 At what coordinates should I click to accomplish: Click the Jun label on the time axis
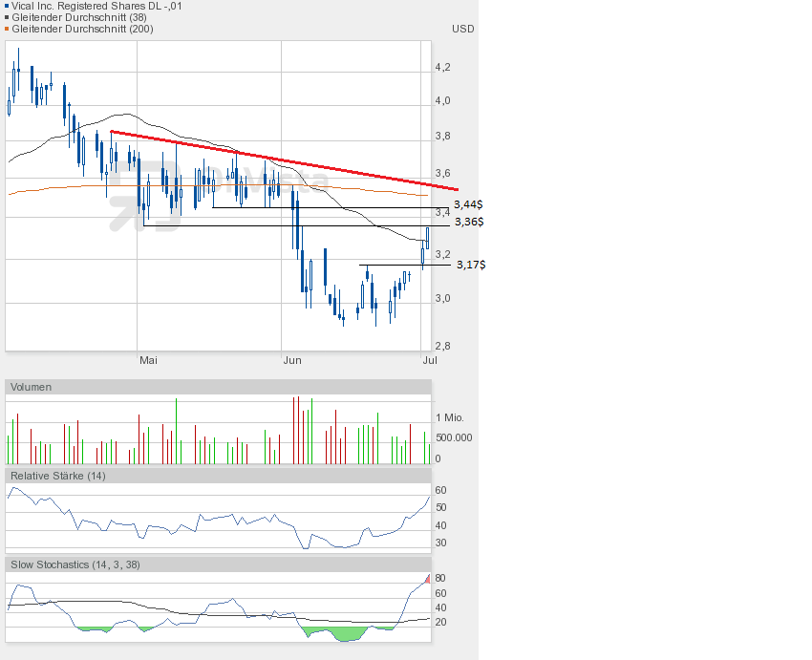[292, 360]
